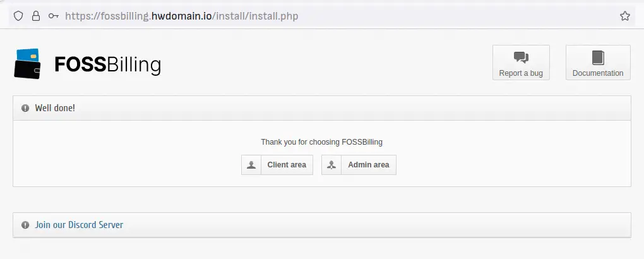Follow the Join our Discord Server link

pos(79,225)
